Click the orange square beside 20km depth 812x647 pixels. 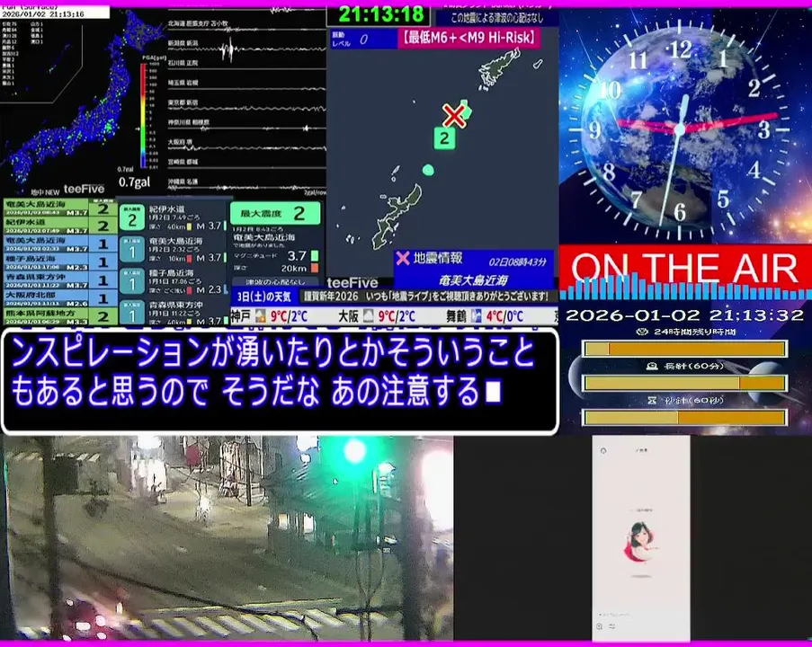point(315,268)
